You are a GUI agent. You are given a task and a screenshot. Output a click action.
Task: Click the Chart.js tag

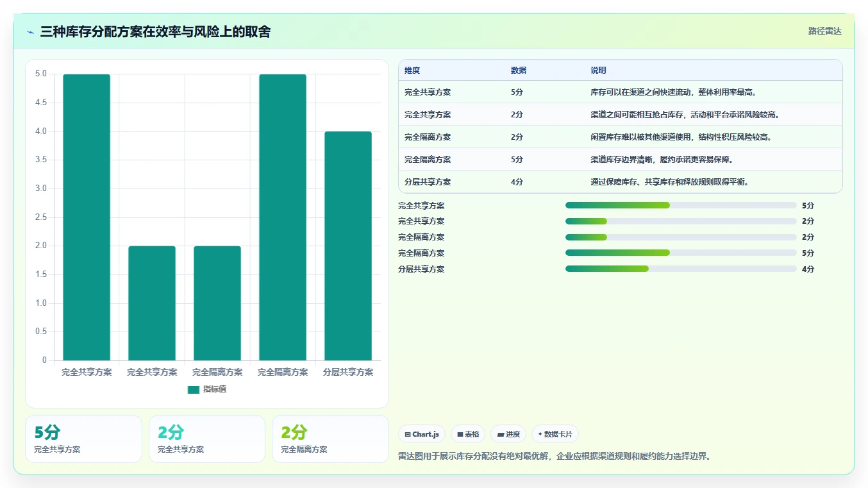(422, 434)
